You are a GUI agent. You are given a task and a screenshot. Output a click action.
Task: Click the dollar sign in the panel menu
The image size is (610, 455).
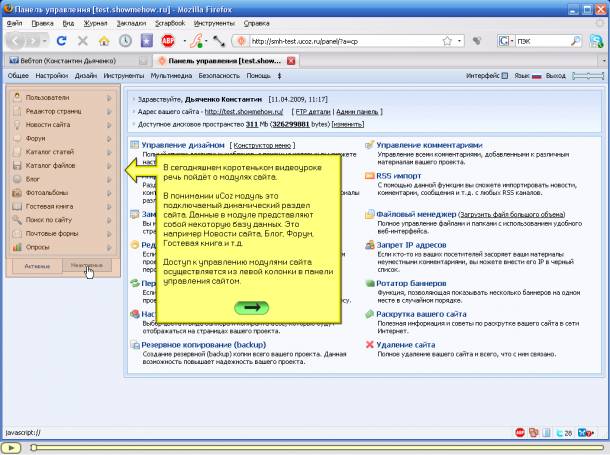(279, 76)
